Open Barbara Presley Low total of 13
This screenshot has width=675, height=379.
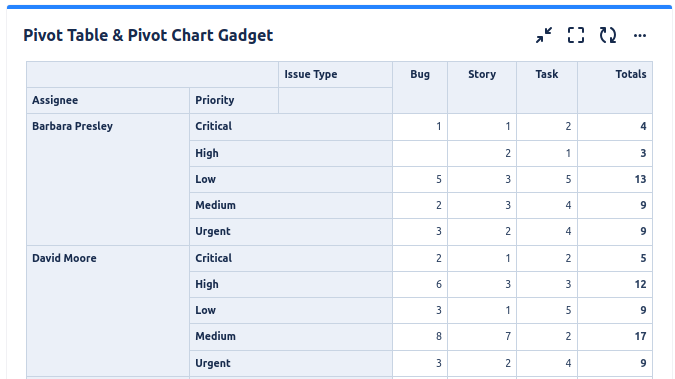point(615,179)
